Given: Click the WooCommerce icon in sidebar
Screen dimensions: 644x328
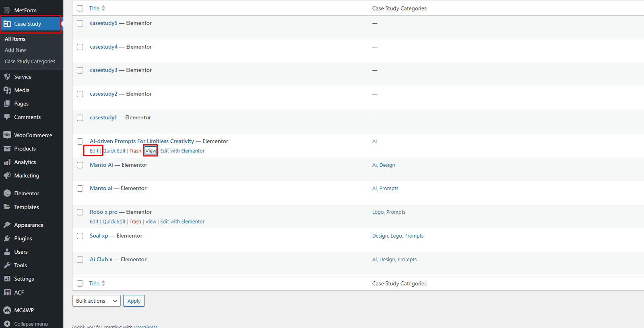Looking at the screenshot, I should [x=7, y=135].
